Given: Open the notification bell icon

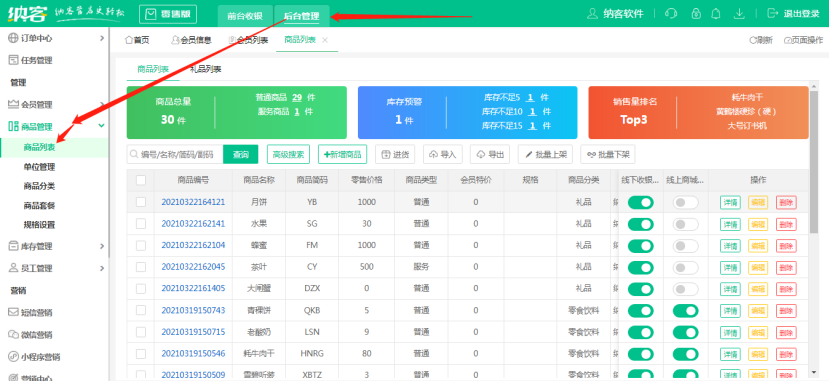Looking at the screenshot, I should 716,14.
